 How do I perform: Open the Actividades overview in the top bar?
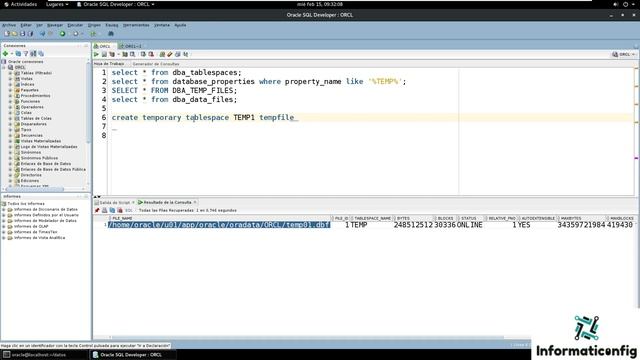pos(20,4)
